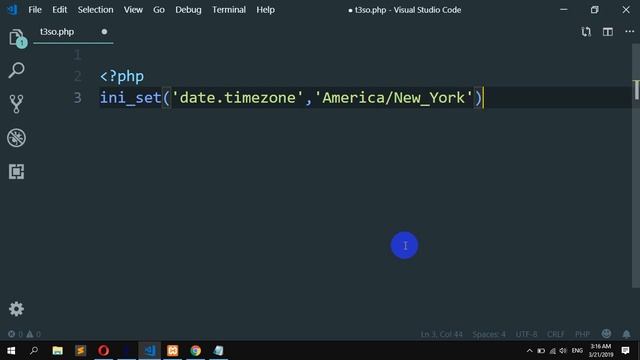
Task: Click the errors and warnings count in status bar
Action: pos(24,334)
